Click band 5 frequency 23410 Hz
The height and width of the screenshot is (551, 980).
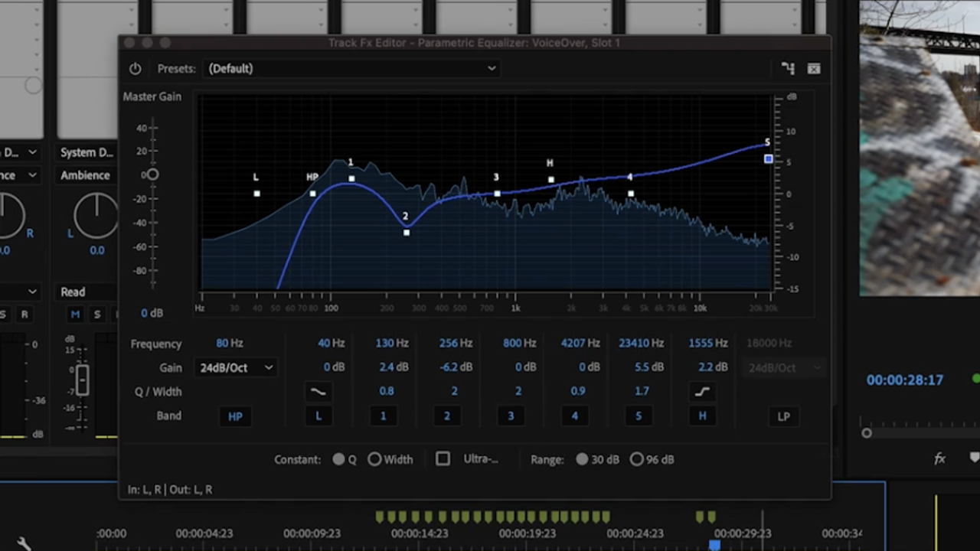coord(641,344)
